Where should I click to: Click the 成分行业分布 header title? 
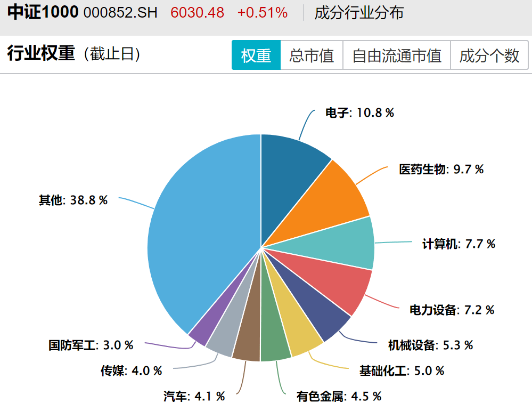(x=359, y=13)
